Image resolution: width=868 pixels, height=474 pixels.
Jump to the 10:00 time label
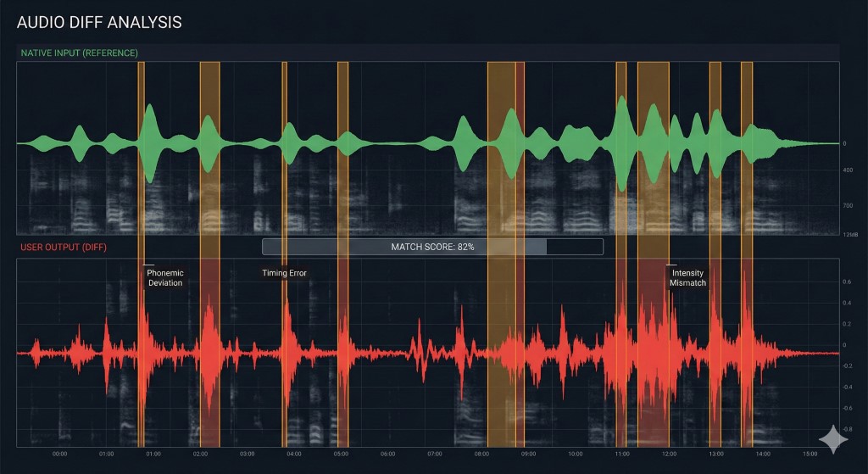(576, 454)
